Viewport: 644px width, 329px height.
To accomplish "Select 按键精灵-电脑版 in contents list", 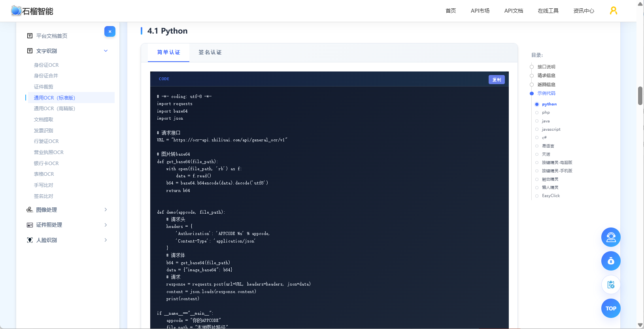I will [557, 163].
